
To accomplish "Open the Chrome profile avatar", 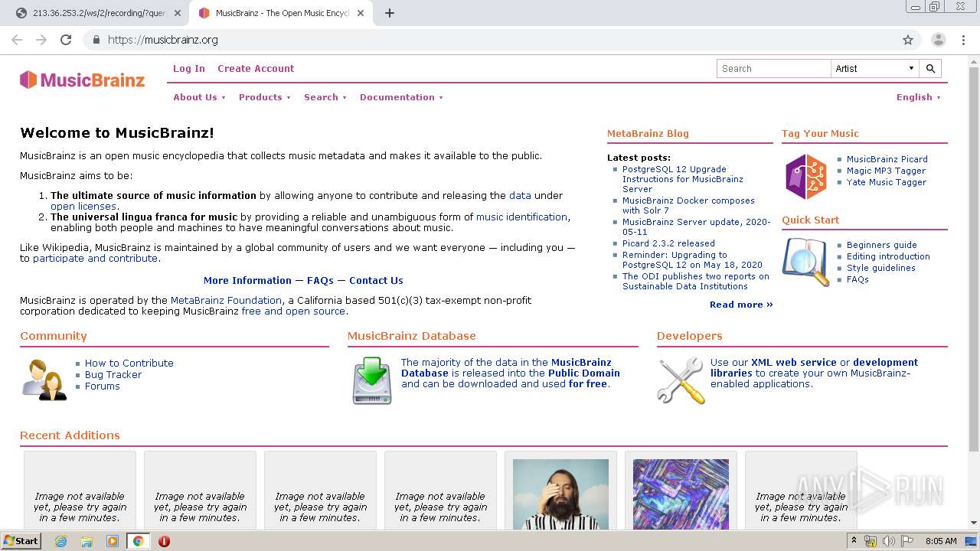I will click(939, 40).
